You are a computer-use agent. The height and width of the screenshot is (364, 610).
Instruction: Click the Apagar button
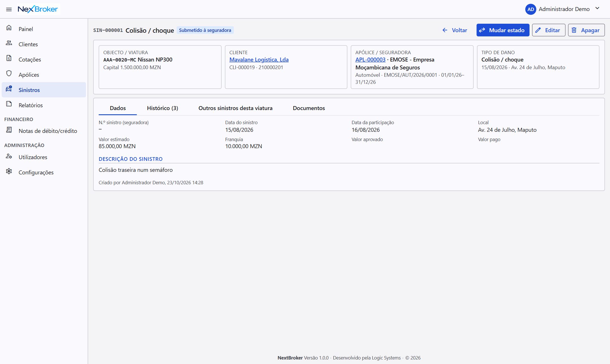point(586,30)
